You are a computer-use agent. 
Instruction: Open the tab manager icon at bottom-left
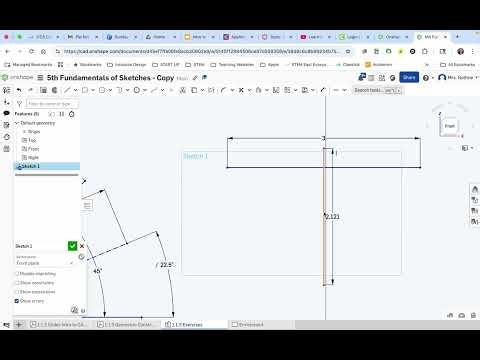[6, 324]
